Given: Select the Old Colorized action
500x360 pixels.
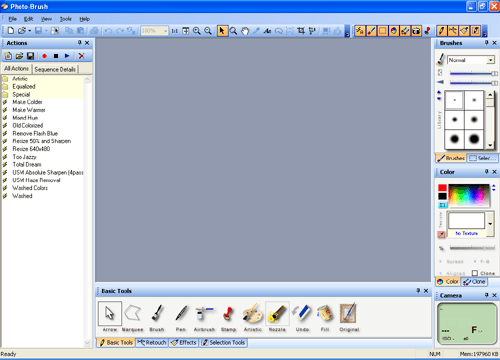Looking at the screenshot, I should (x=28, y=125).
